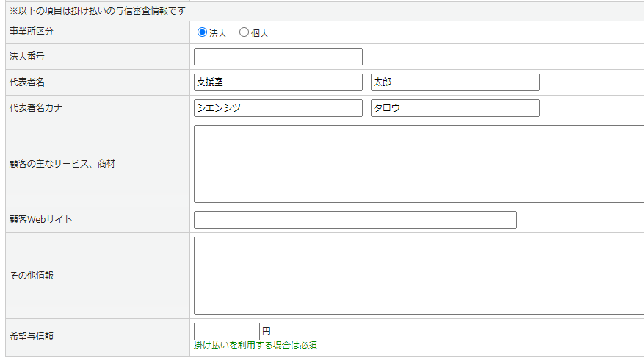Click the 希望与信額 row label
The height and width of the screenshot is (358, 644).
(31, 337)
